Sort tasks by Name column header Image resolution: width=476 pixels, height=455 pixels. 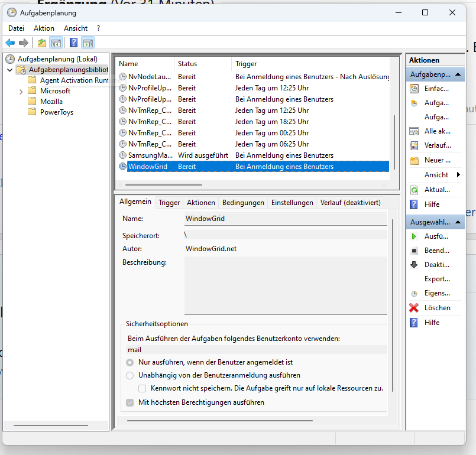[145, 64]
